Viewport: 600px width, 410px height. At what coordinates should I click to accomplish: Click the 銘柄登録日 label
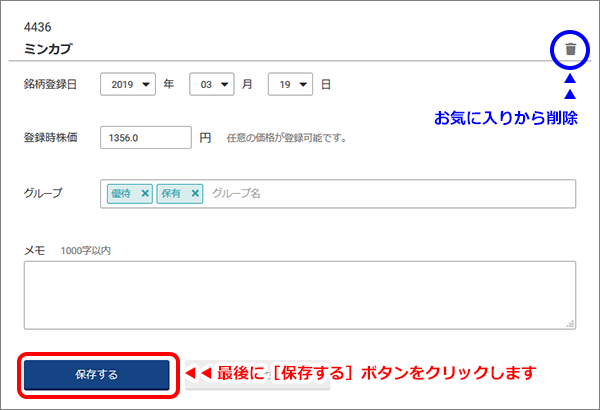(x=51, y=84)
